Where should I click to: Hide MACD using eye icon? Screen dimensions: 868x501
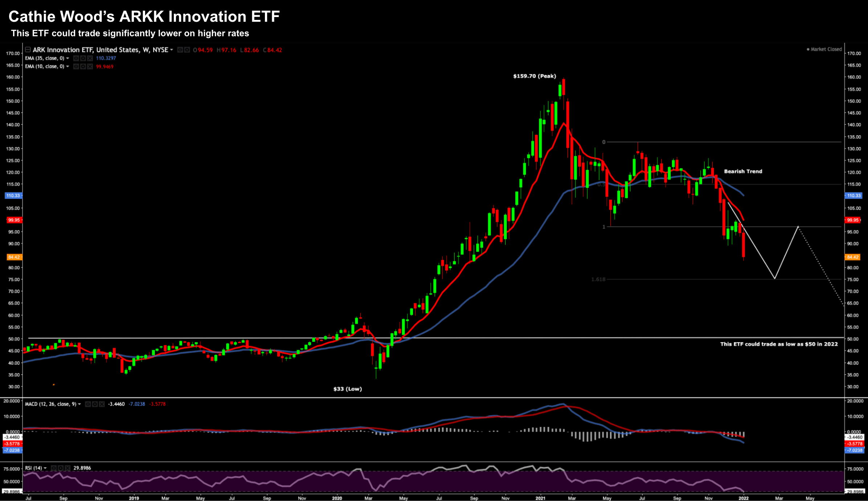click(88, 404)
